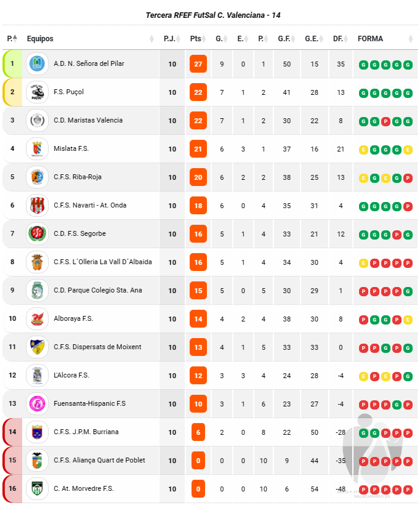The height and width of the screenshot is (505, 420).
Task: Click the orange 27 points badge
Action: 198,64
